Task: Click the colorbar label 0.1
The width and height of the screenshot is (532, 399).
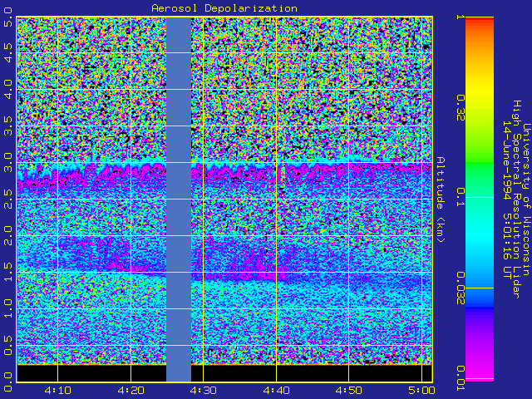Action: (461, 198)
